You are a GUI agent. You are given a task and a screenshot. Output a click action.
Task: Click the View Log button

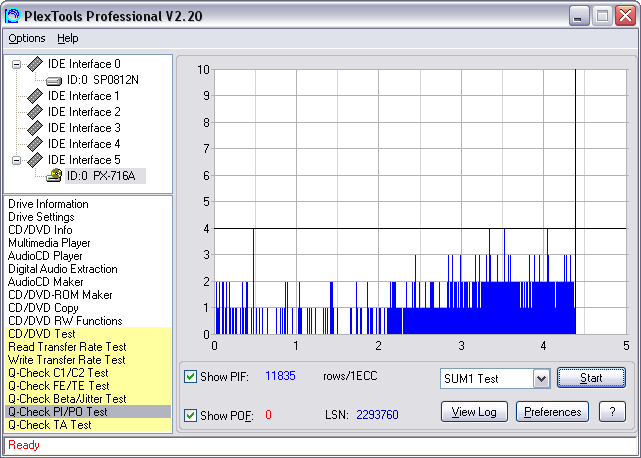(474, 412)
